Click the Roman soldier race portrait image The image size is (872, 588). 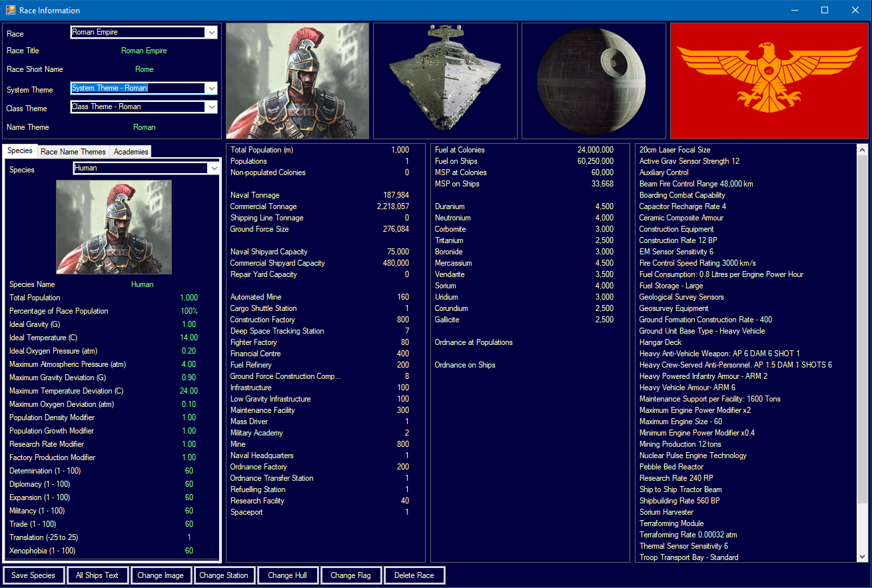click(x=297, y=81)
